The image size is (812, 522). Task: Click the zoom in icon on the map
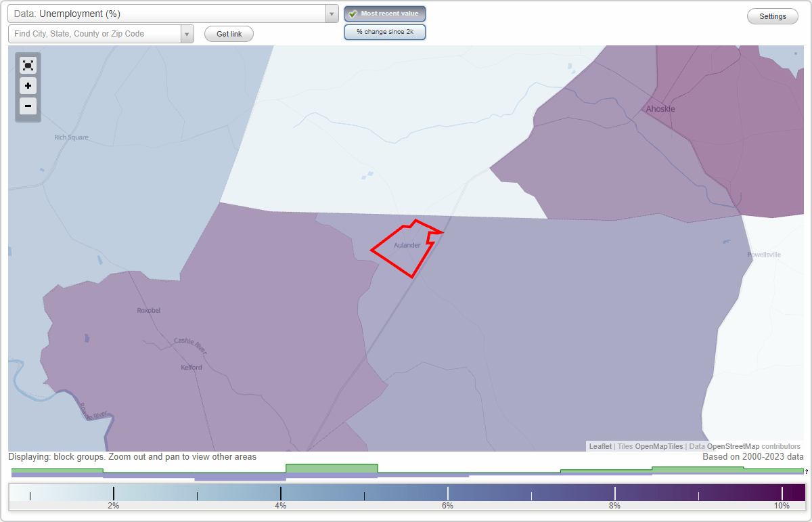tap(28, 85)
